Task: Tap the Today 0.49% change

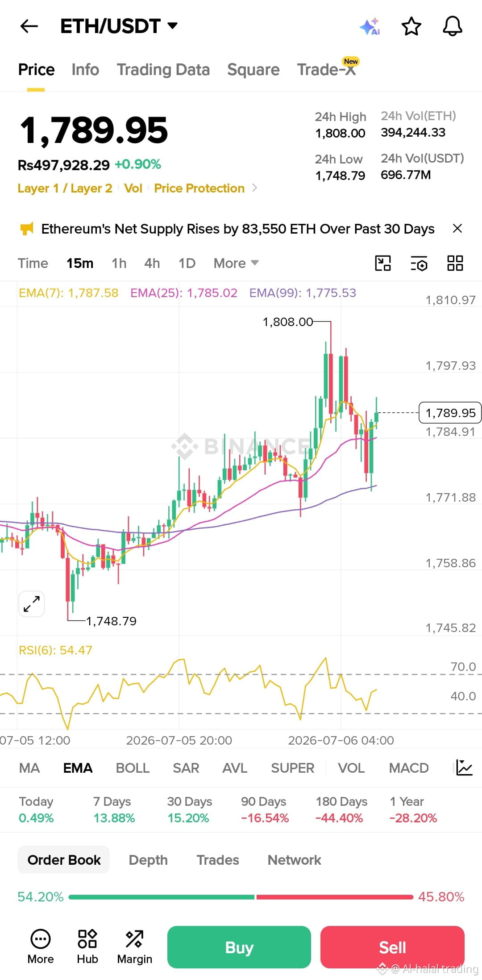Action: point(36,809)
